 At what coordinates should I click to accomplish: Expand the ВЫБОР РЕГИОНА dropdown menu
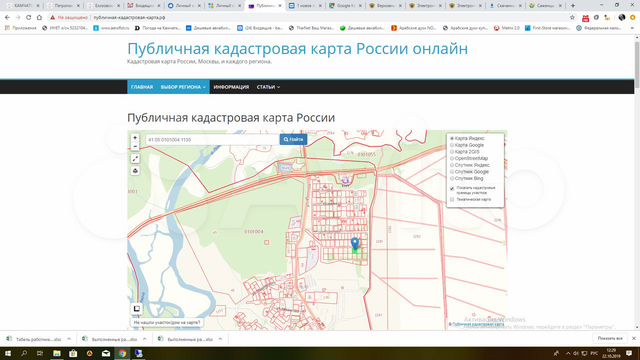(x=183, y=87)
